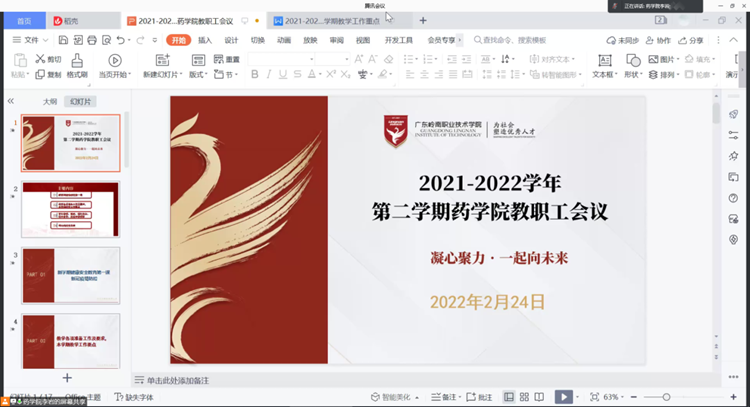
Task: Toggle Strikethrough formatting
Action: (x=298, y=74)
